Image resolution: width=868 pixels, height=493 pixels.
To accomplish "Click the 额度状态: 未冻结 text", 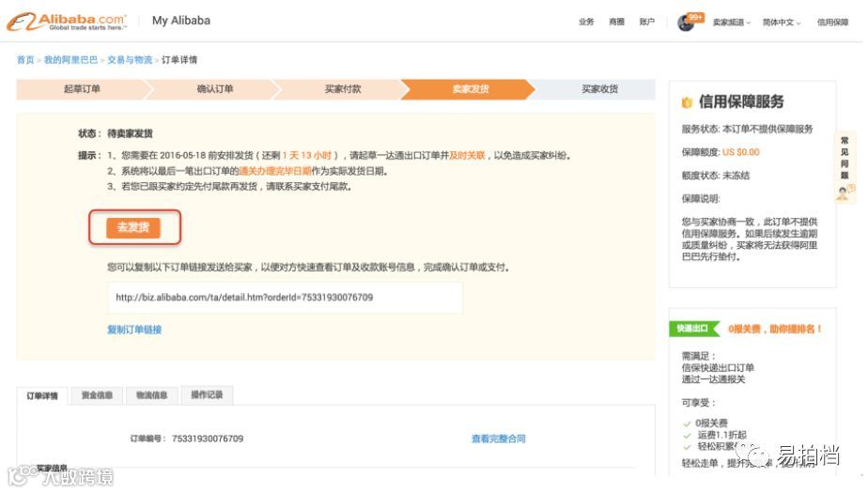I will 716,176.
